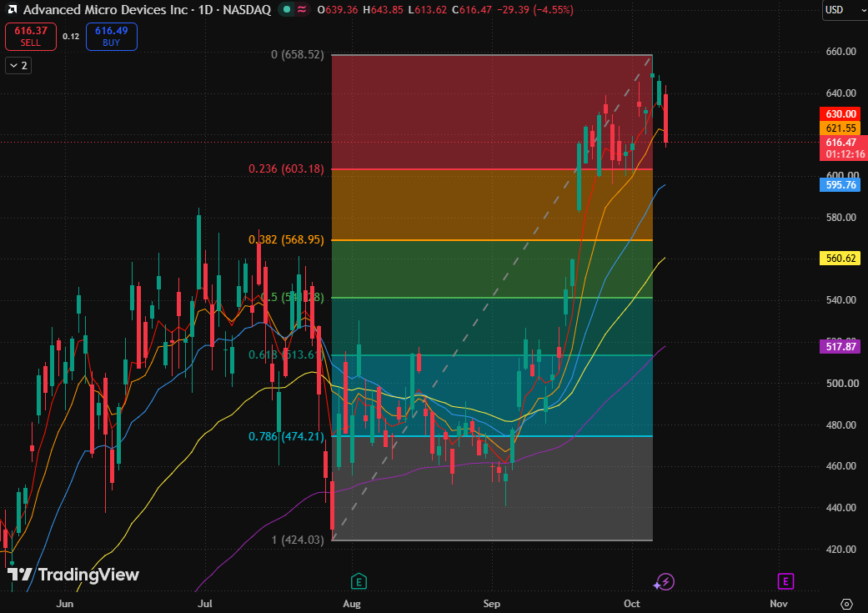Open the USD currency dropdown
Image resolution: width=868 pixels, height=613 pixels.
tap(845, 10)
